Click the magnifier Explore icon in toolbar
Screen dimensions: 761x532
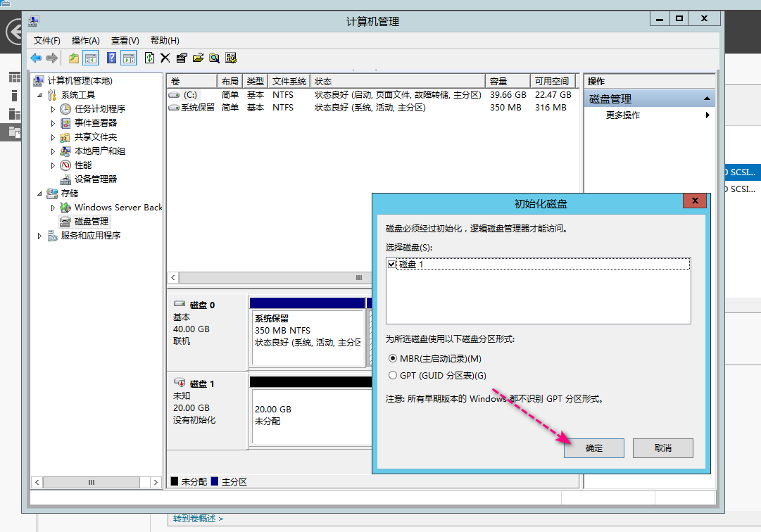point(214,58)
